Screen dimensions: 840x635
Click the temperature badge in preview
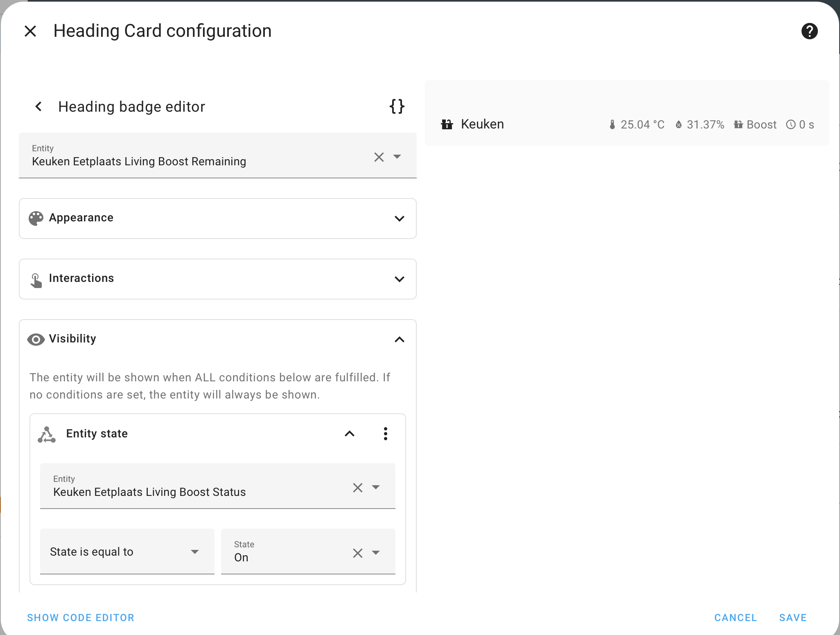coord(637,124)
